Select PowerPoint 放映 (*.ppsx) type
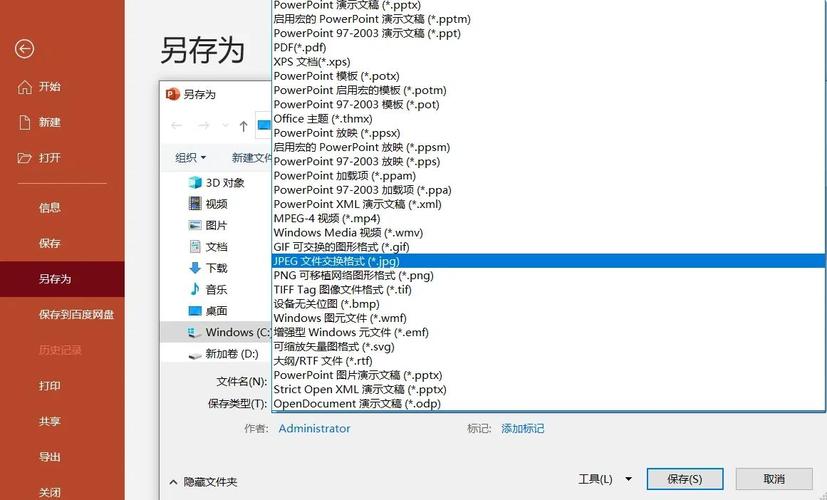The height and width of the screenshot is (500, 827). pyautogui.click(x=549, y=133)
